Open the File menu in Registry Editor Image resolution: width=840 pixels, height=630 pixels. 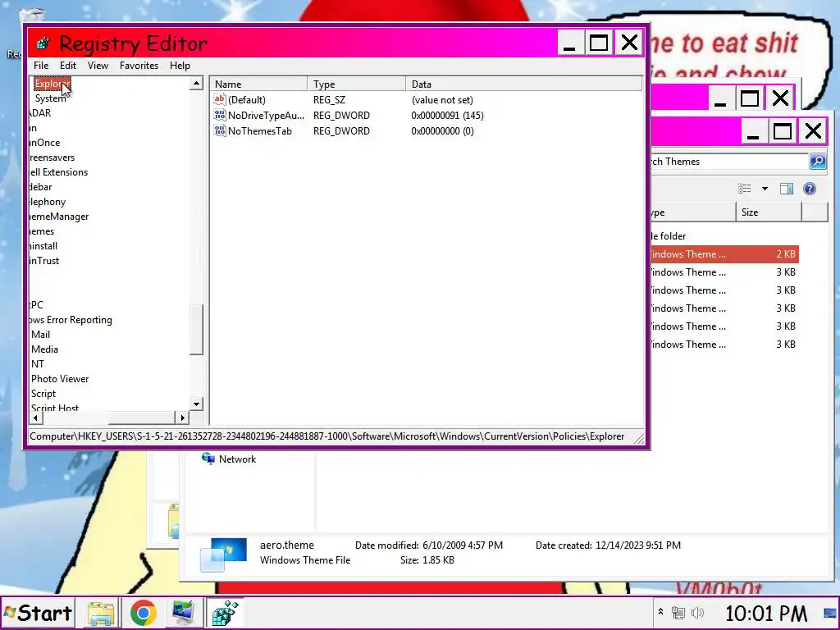(41, 66)
